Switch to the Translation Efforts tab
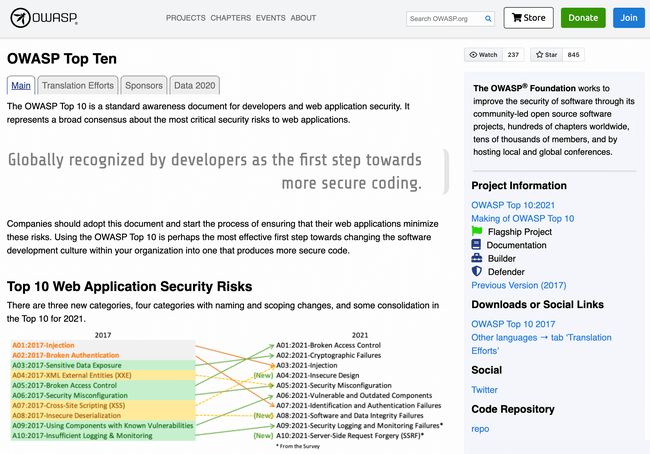The image size is (650, 454). click(x=79, y=85)
